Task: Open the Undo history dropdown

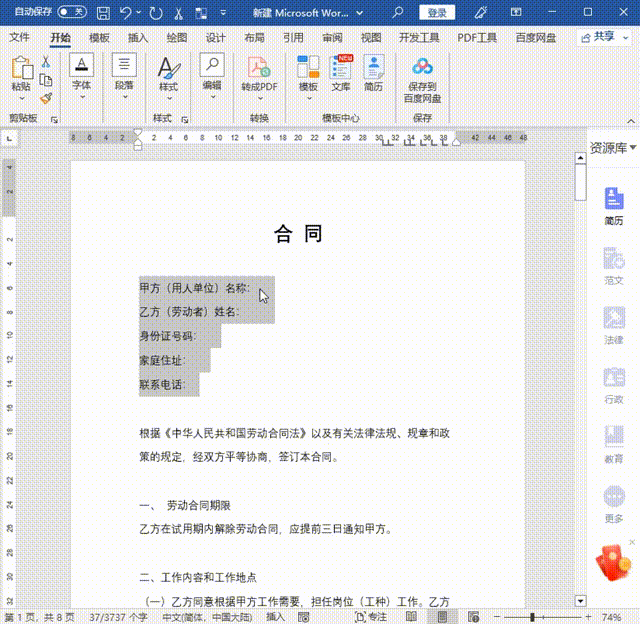Action: pos(139,13)
